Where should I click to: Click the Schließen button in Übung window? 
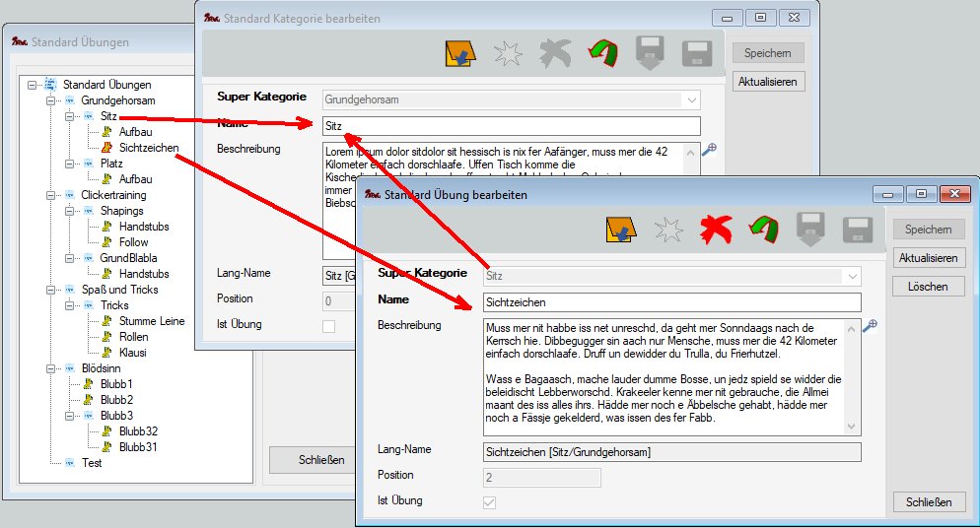click(x=928, y=502)
